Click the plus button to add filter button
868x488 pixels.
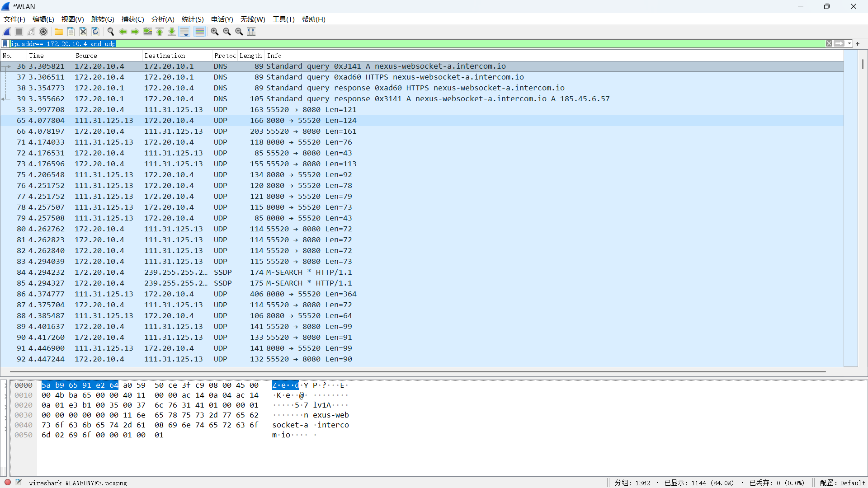[x=858, y=44]
